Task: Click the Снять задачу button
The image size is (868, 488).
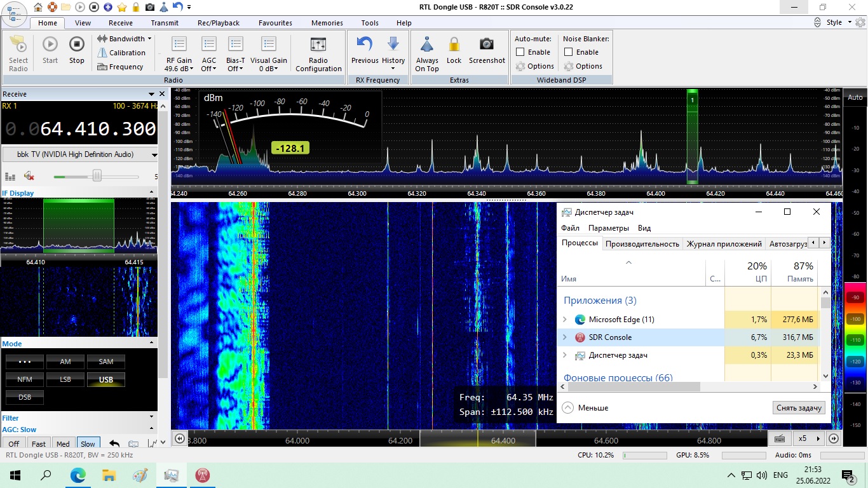Action: tap(799, 408)
